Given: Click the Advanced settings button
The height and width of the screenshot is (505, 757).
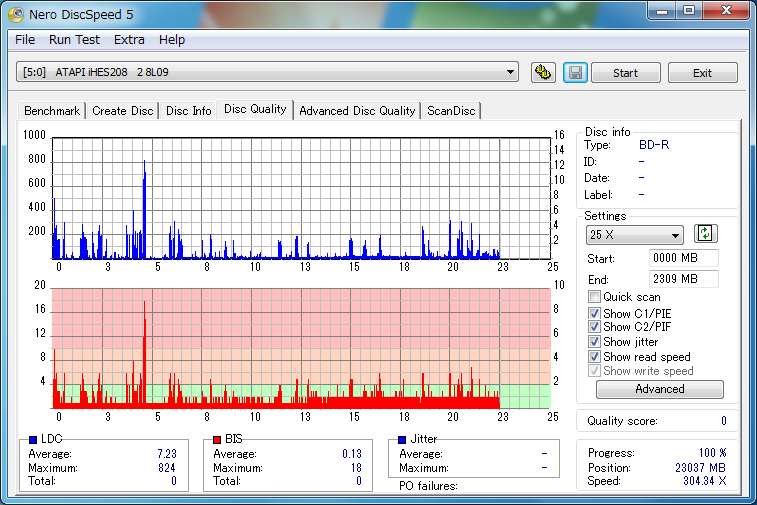Looking at the screenshot, I should pos(659,389).
